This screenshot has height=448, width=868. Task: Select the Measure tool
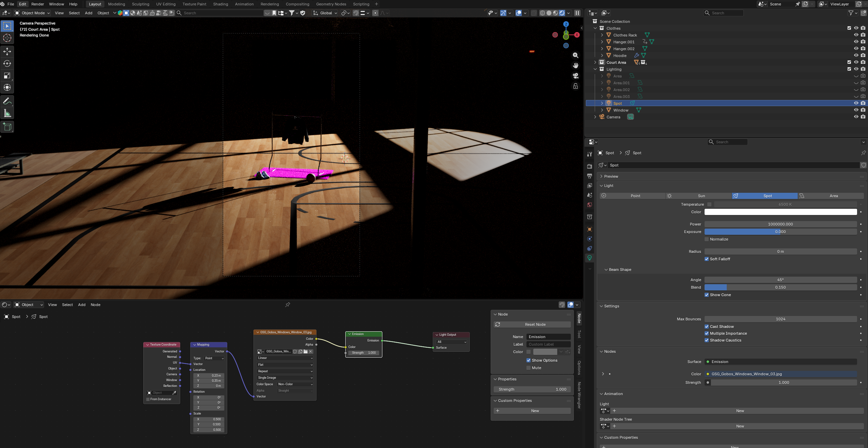[x=7, y=113]
